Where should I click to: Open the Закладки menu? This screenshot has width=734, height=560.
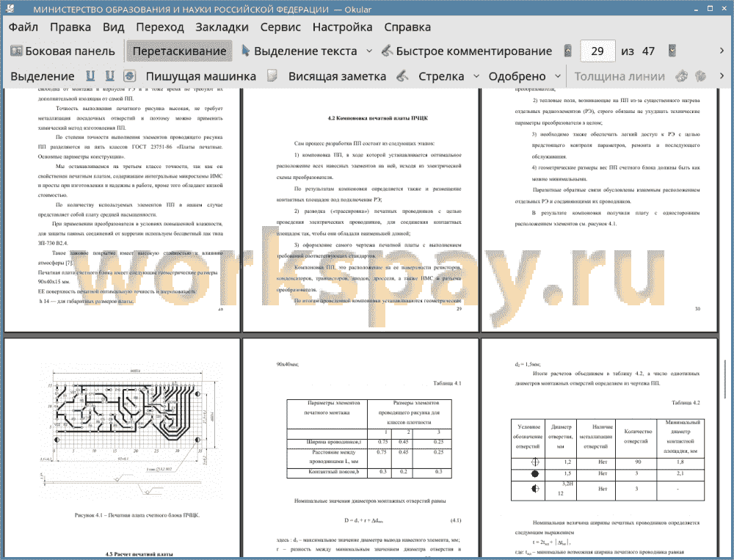[222, 27]
